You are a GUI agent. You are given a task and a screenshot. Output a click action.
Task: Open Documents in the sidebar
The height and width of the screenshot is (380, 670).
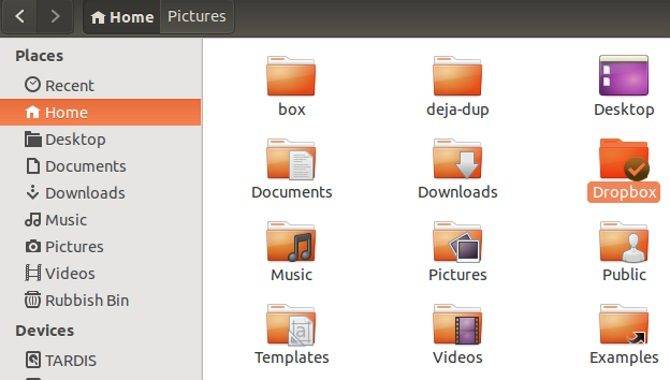[x=100, y=166]
